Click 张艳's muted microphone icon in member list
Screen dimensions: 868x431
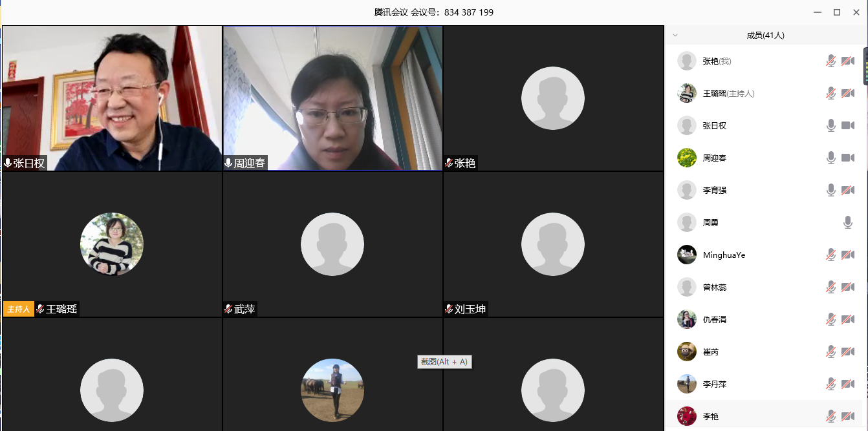click(x=830, y=61)
